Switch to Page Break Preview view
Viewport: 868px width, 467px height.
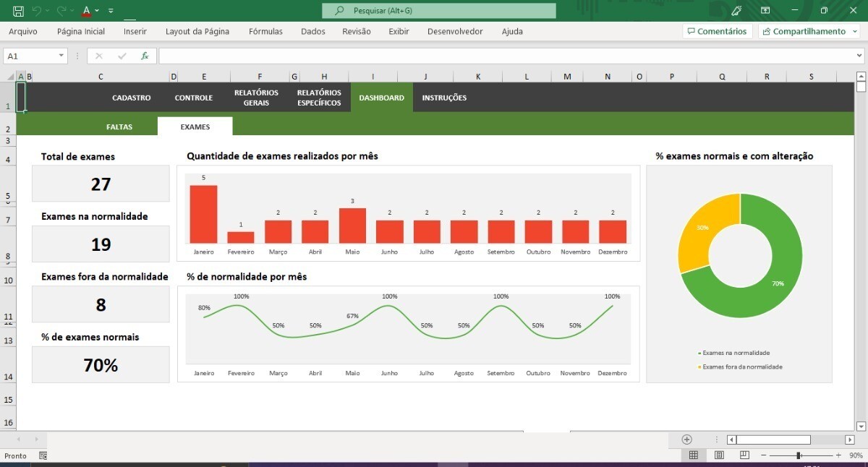[x=744, y=455]
